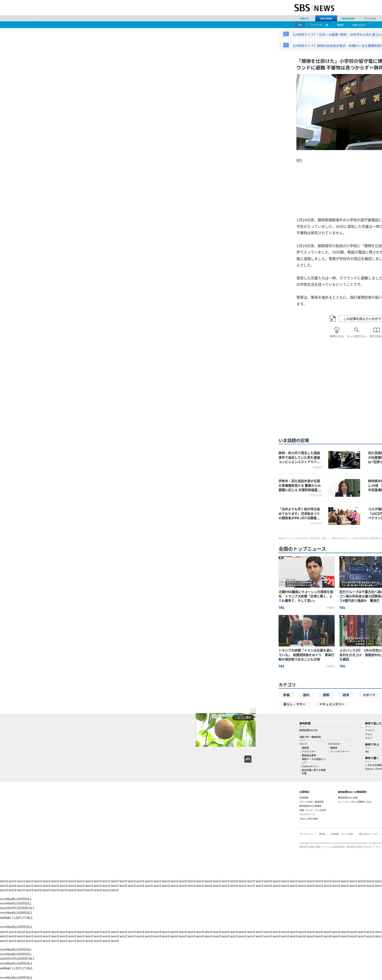Image resolution: width=382 pixels, height=980 pixels.
Task: Click alert icon beside 日本平 live headline
Action: click(286, 34)
